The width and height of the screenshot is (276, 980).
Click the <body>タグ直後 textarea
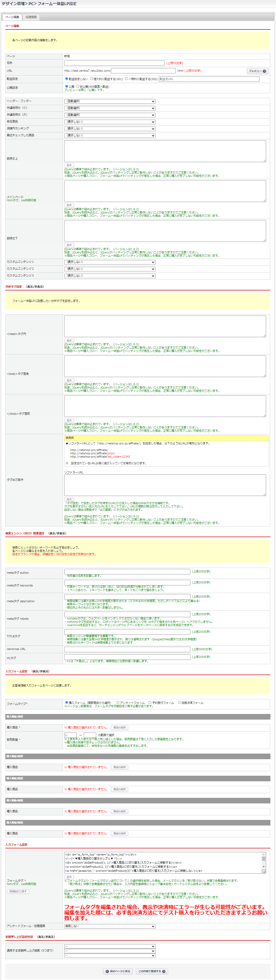165,366
